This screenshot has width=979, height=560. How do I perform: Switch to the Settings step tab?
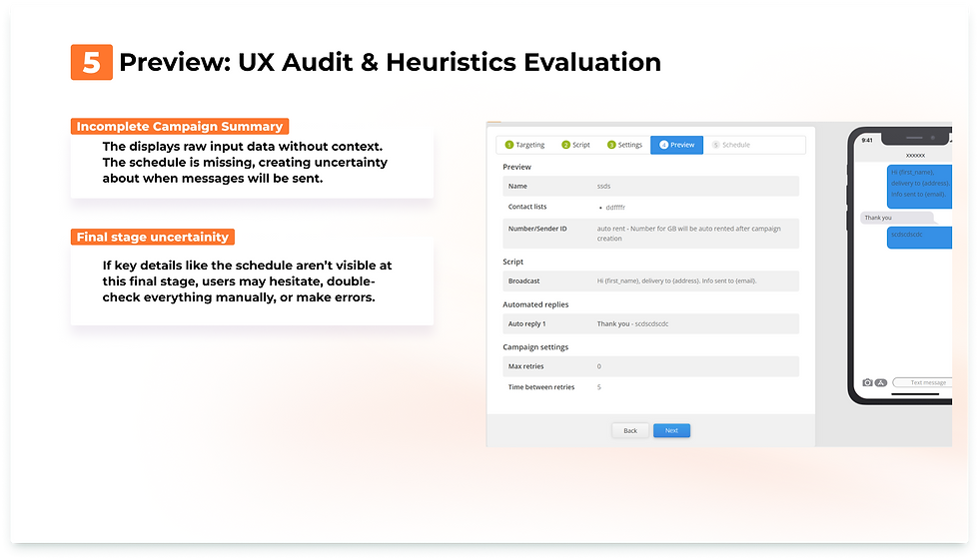point(624,145)
